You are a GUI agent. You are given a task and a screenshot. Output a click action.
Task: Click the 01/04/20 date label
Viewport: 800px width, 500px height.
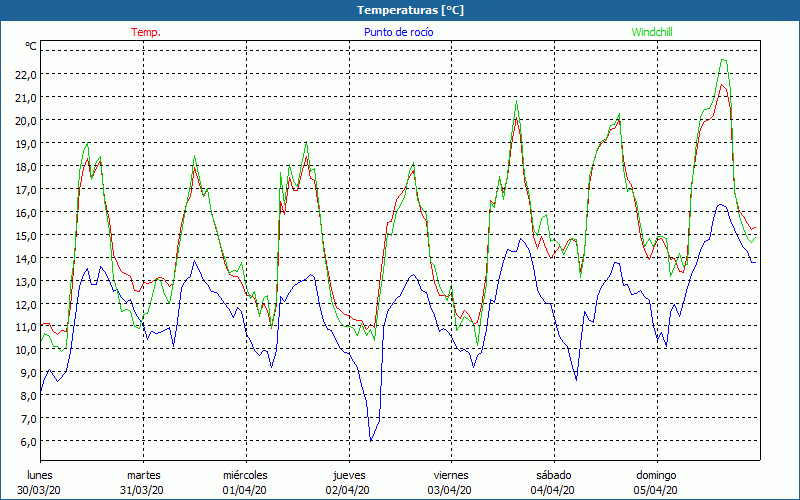[244, 490]
